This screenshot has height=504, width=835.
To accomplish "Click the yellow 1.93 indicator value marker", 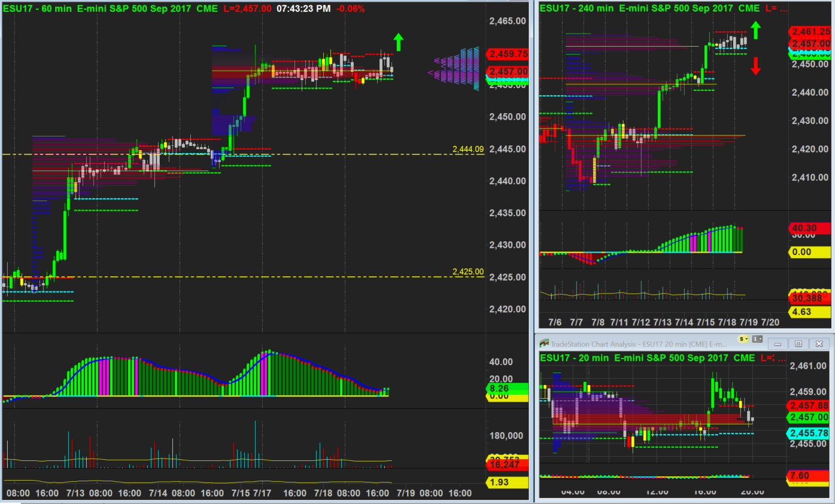I will (506, 482).
